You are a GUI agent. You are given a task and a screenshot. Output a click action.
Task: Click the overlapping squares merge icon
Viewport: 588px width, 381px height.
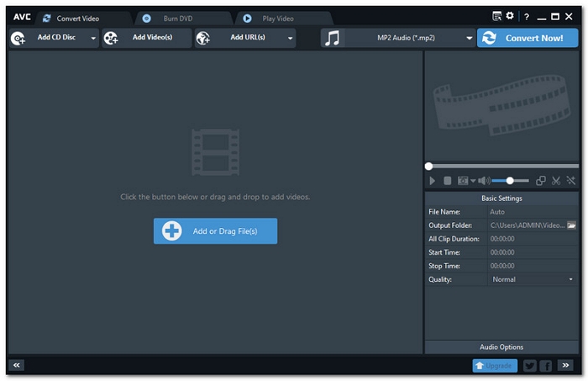point(541,181)
